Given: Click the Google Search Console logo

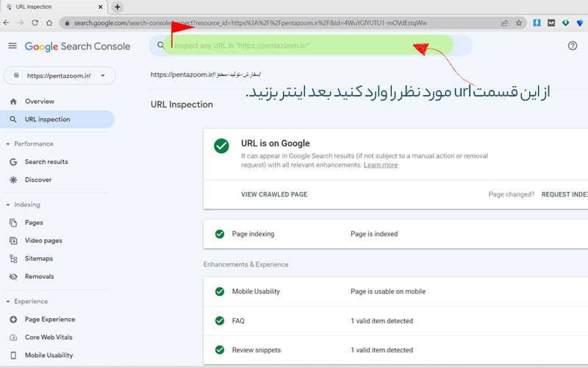Looking at the screenshot, I should [x=78, y=46].
